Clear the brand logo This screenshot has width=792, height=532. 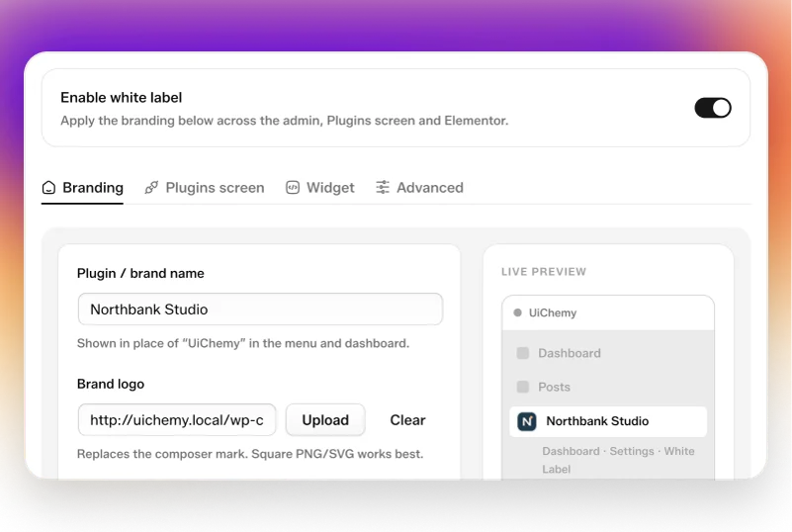coord(407,420)
